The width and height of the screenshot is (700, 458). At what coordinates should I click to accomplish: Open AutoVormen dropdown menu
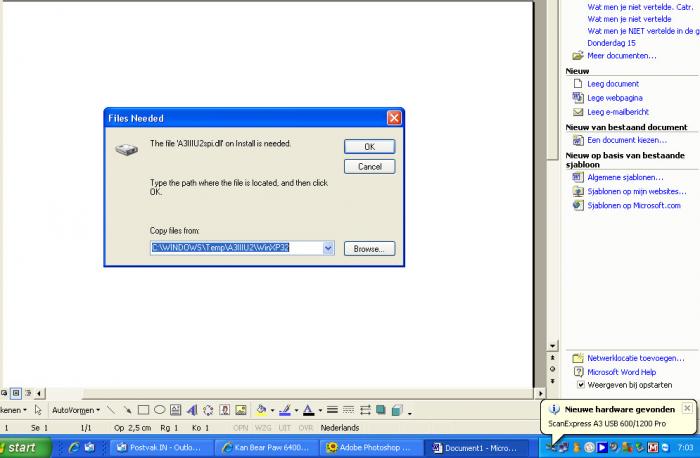pos(76,410)
